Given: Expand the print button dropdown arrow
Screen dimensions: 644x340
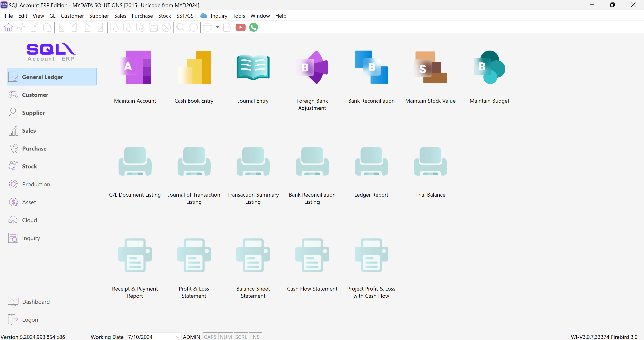Looking at the screenshot, I should (218, 27).
